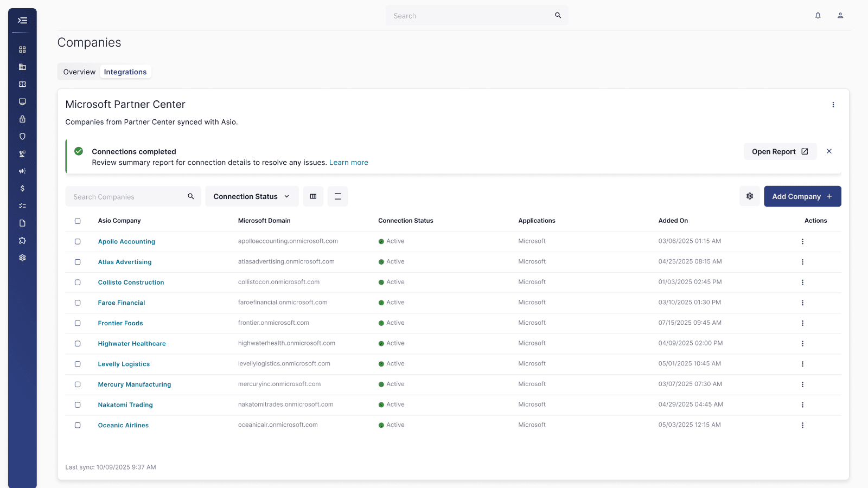
Task: Click the atlasadvertising.onmicrosoft.com domain cell
Action: (286, 261)
